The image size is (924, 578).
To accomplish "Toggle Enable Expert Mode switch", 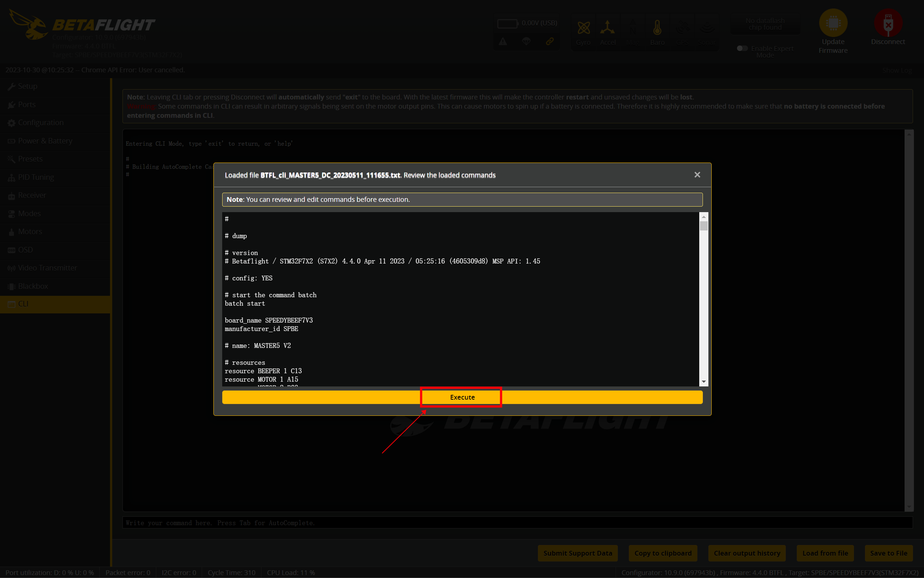I will [742, 48].
